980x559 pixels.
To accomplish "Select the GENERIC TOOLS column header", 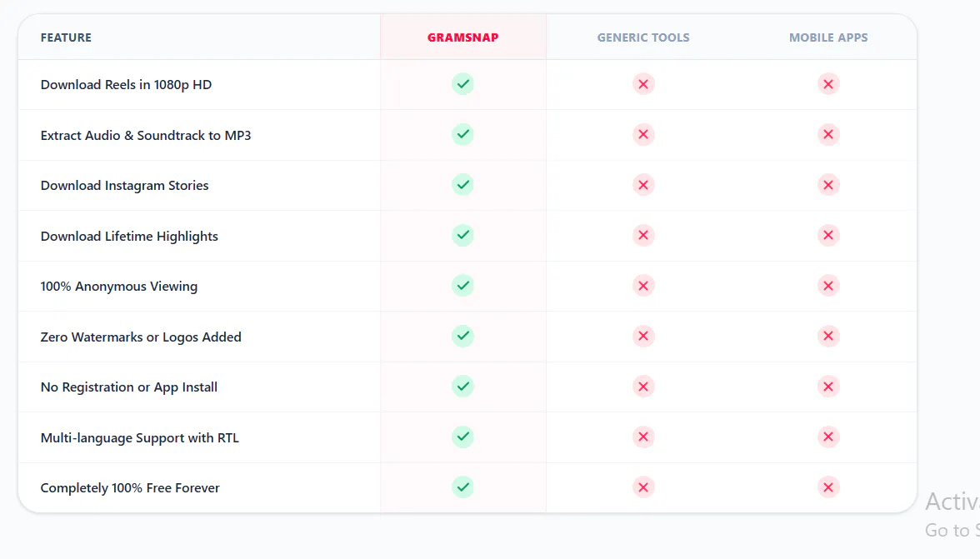I will coord(643,37).
